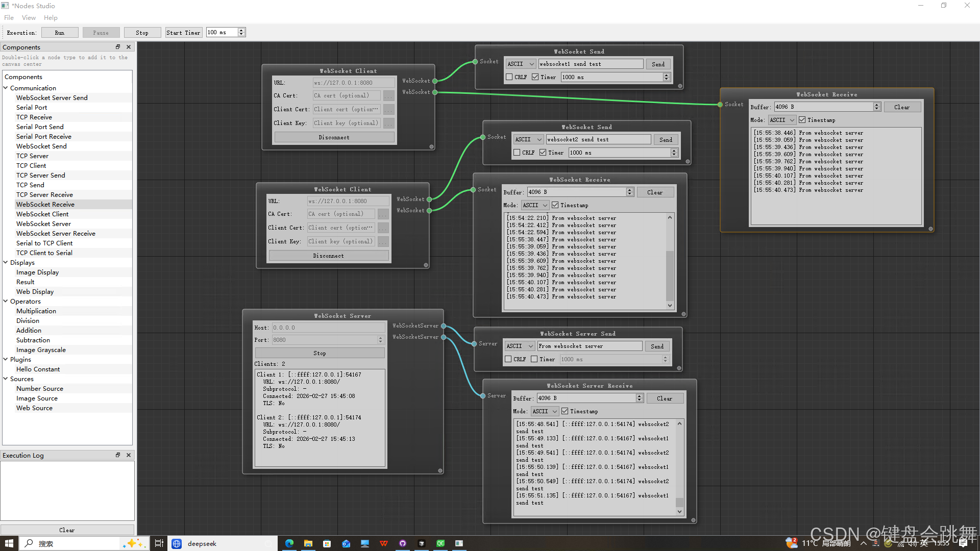Open WPS Office from the taskbar

[x=384, y=543]
